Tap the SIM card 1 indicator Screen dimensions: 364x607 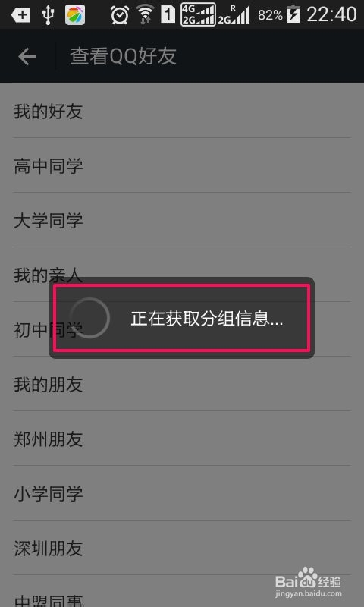tap(168, 15)
